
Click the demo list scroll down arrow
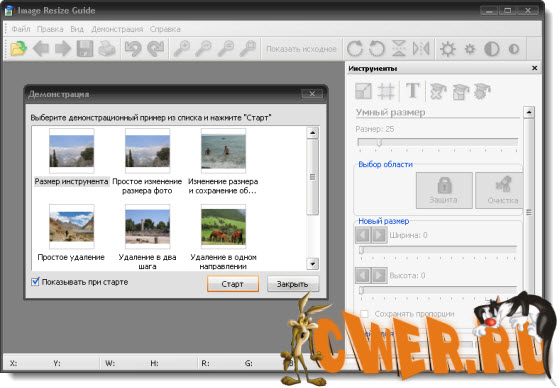(312, 264)
